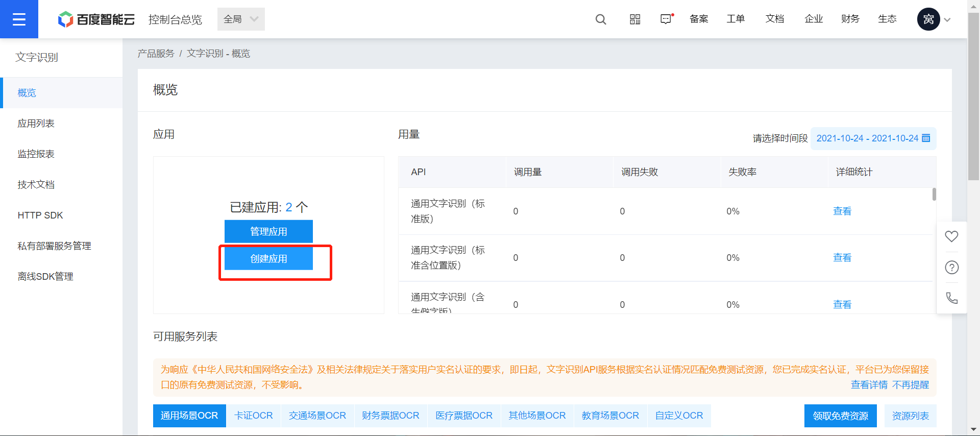Expand the account dropdown arrow
980x436 pixels.
(947, 20)
